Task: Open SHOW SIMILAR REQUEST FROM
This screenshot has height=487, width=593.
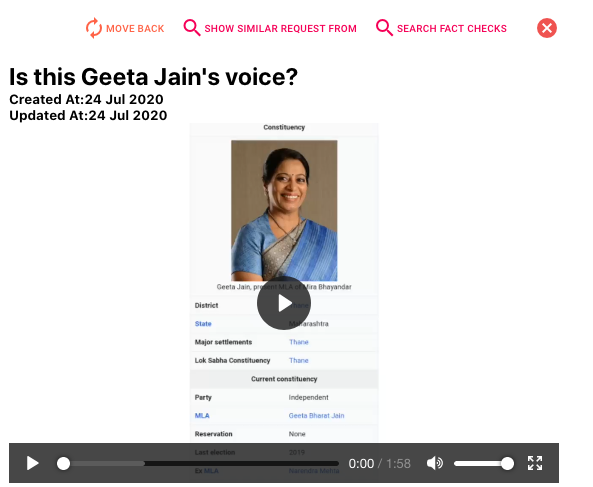Action: click(x=280, y=29)
